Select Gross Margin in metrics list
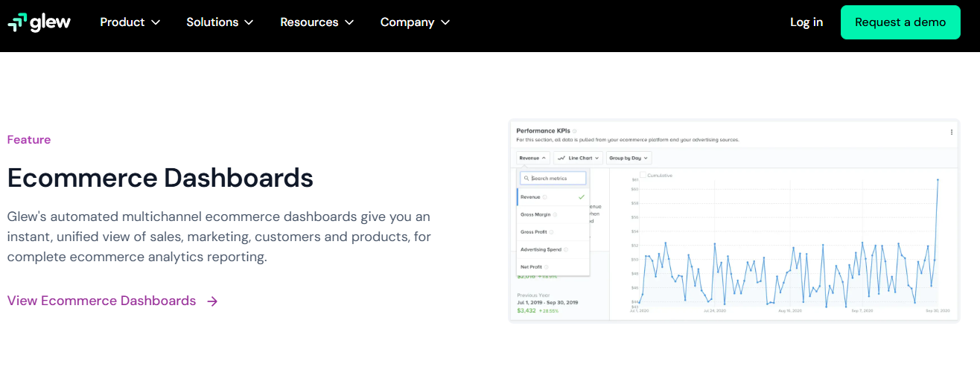This screenshot has height=384, width=980. pos(553,214)
